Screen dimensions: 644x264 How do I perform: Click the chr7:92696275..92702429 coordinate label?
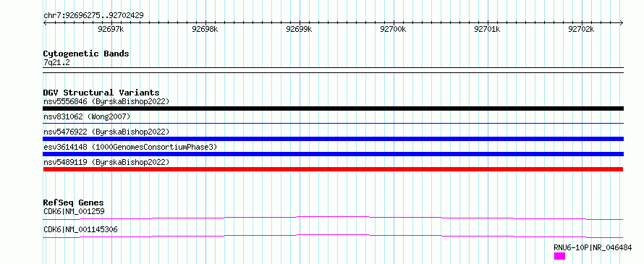pyautogui.click(x=93, y=16)
